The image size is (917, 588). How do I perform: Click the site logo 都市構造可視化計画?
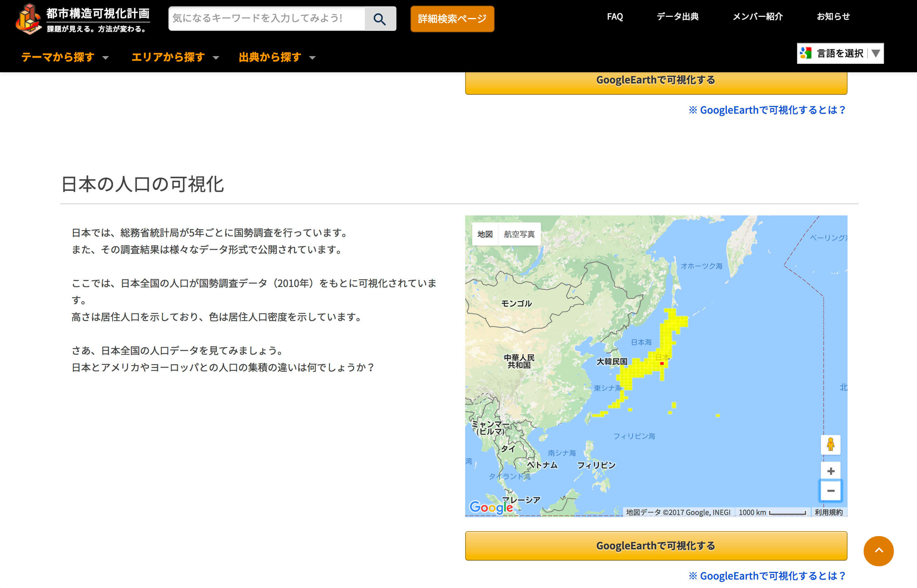pos(82,19)
